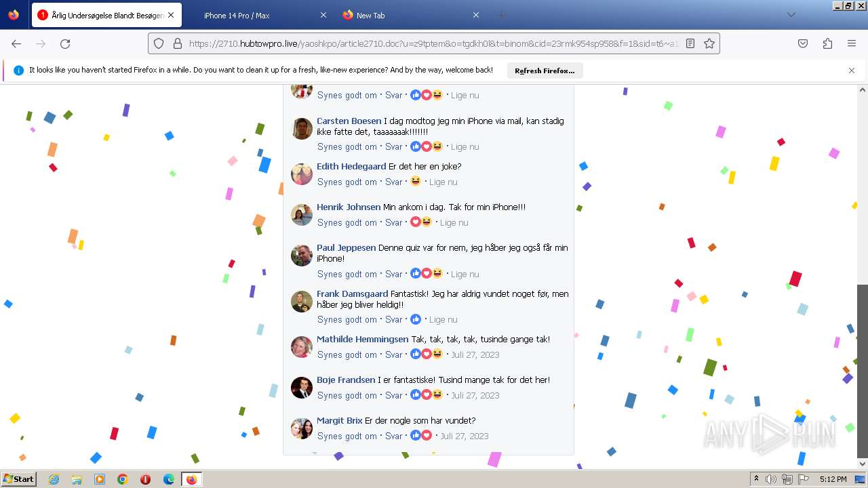The width and height of the screenshot is (868, 488).
Task: Click Svar under Paul Jeppesen's comment
Action: pyautogui.click(x=394, y=274)
